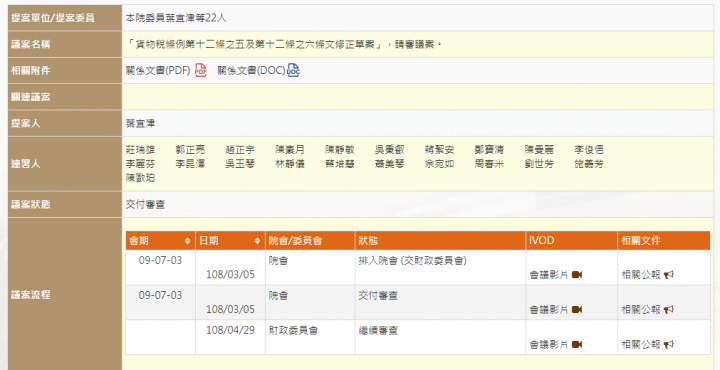Click cosigner 李俊俋

tap(589, 150)
